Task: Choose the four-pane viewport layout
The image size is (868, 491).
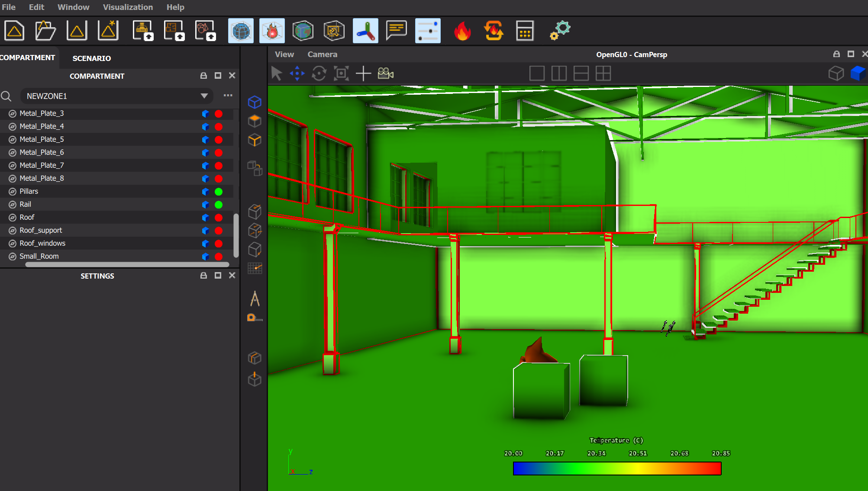Action: tap(603, 74)
